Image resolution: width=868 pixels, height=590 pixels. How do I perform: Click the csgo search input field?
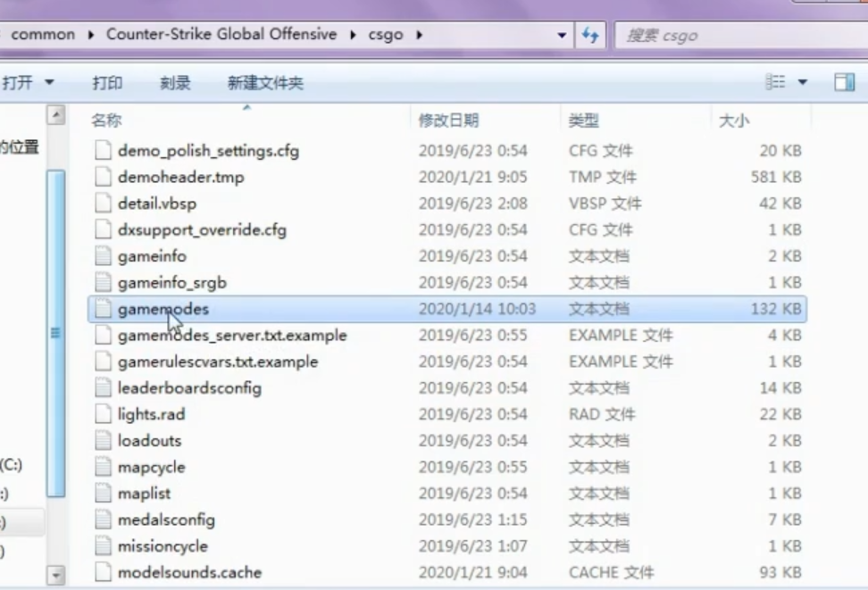point(742,36)
